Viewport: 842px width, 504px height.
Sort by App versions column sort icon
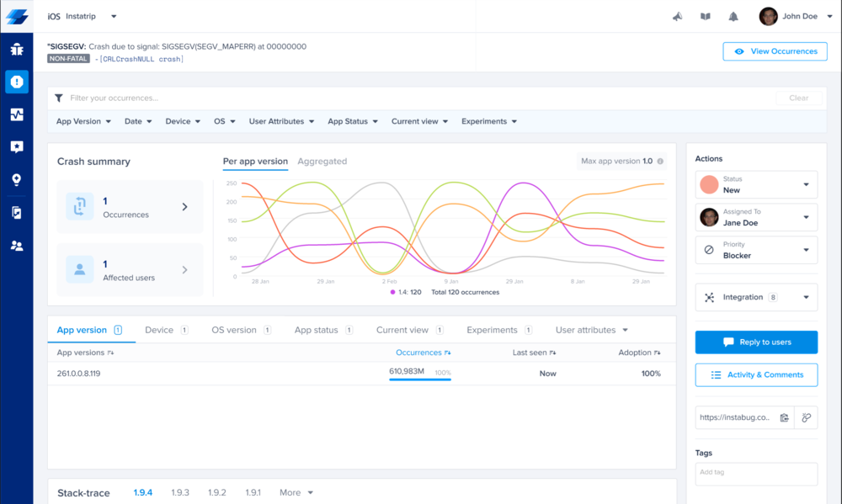point(110,353)
